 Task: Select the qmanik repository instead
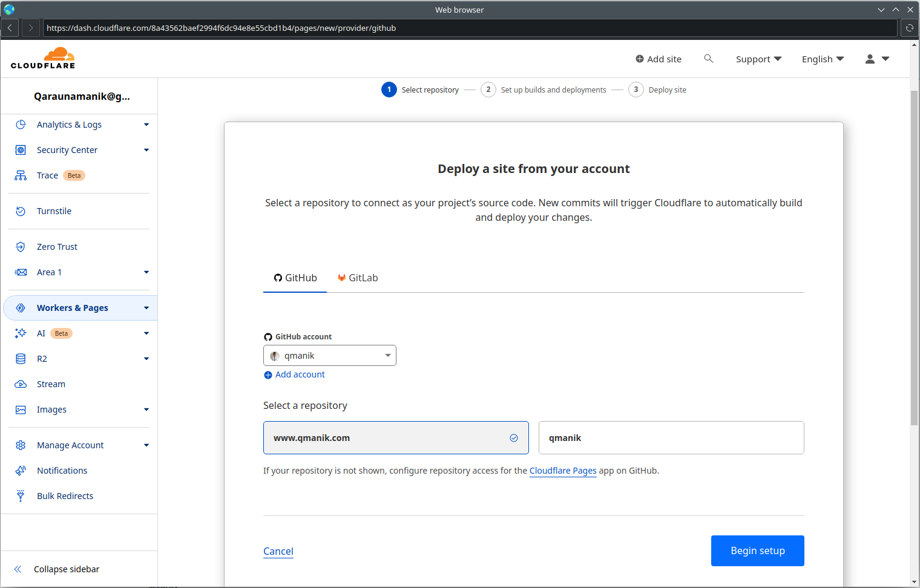tap(671, 437)
